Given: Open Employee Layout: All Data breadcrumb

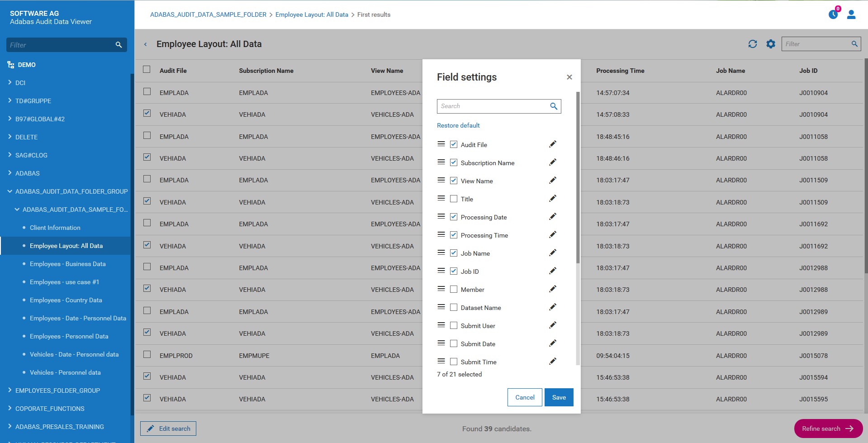Looking at the screenshot, I should tap(312, 14).
